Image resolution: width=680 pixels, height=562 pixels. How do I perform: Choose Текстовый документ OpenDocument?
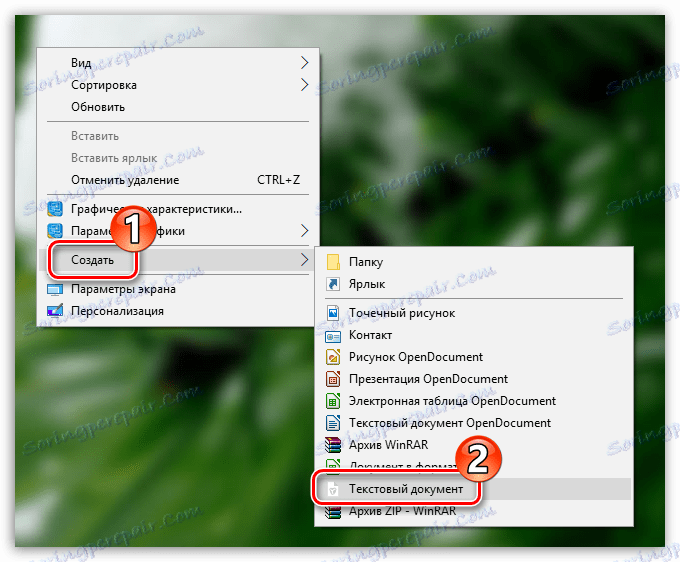click(474, 423)
